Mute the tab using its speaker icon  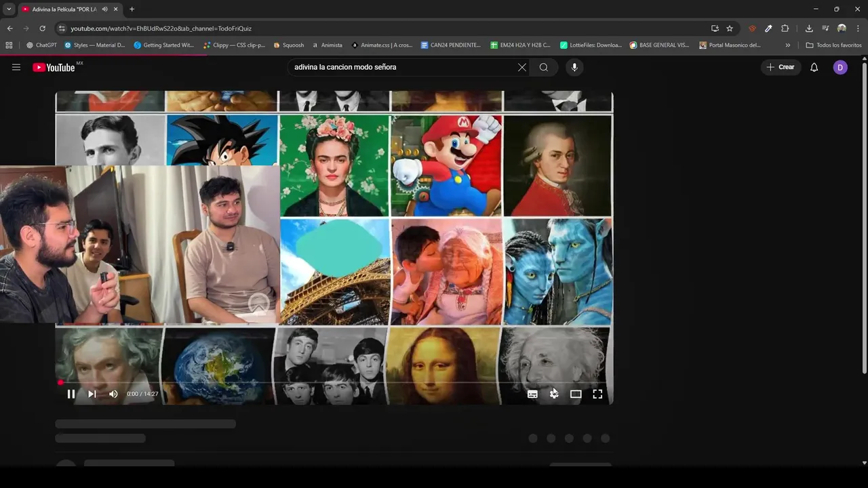(x=105, y=9)
